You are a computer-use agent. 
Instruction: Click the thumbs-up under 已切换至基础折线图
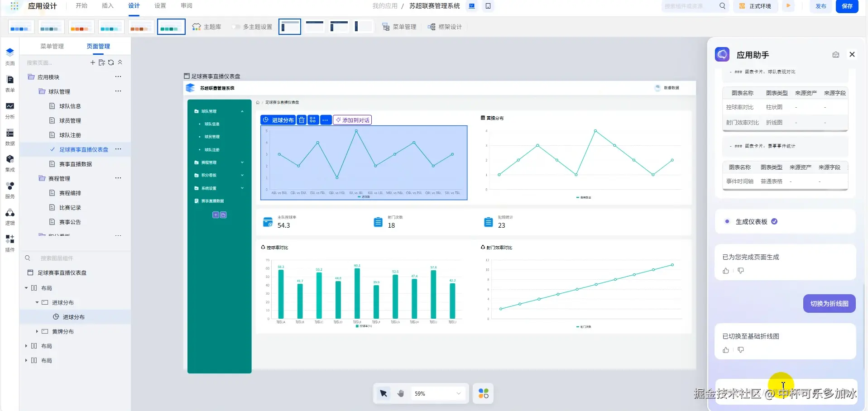click(x=726, y=350)
